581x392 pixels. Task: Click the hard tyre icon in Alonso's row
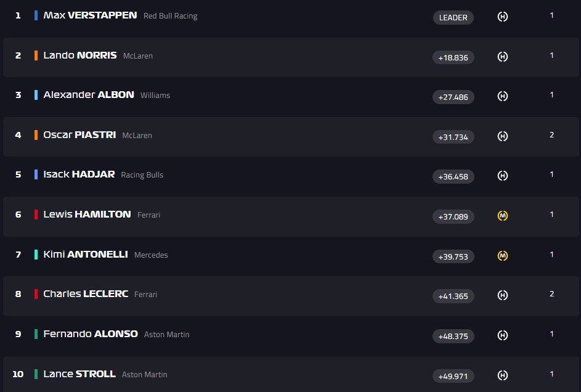502,335
